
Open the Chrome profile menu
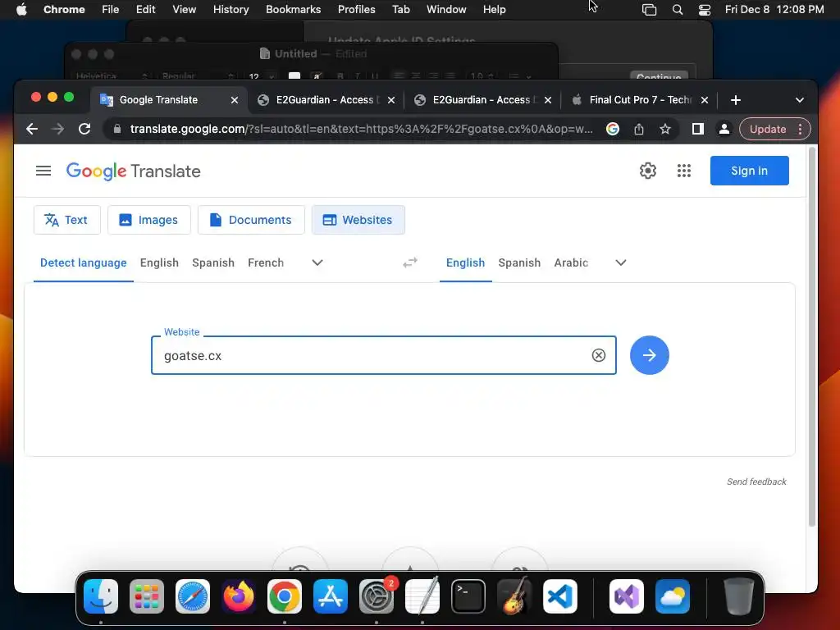(x=724, y=129)
